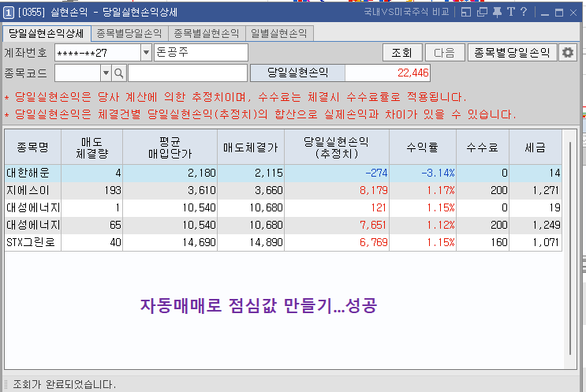Switch to 종목별실현손익 tab

(207, 34)
